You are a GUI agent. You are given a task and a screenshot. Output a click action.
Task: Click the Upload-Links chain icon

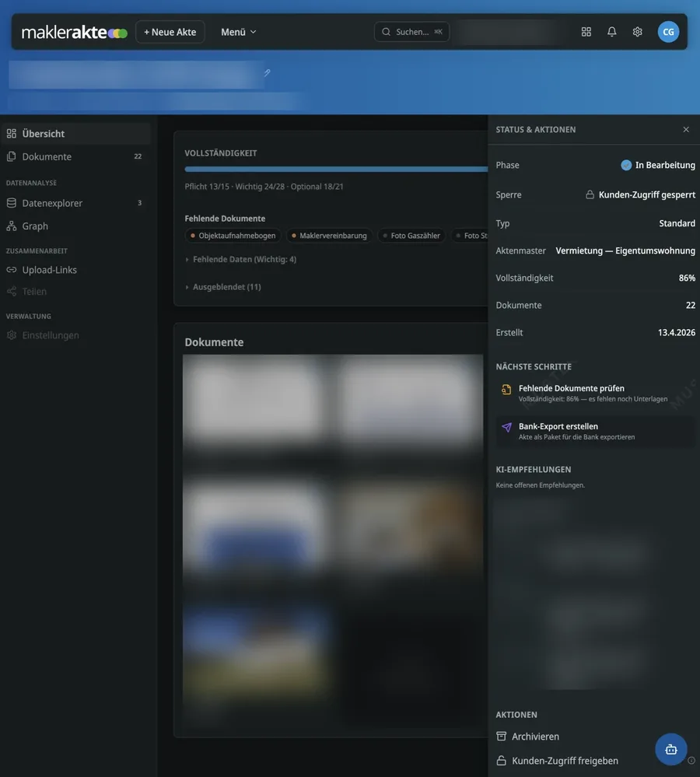point(12,270)
